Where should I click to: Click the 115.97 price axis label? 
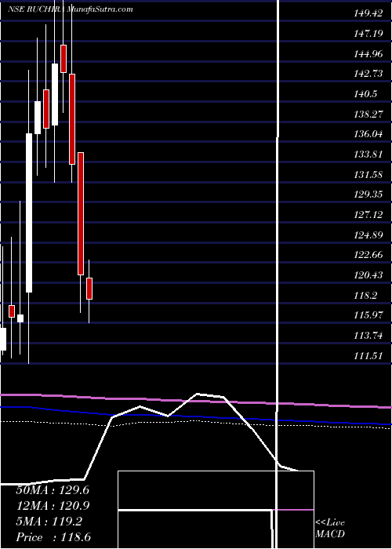(x=368, y=315)
